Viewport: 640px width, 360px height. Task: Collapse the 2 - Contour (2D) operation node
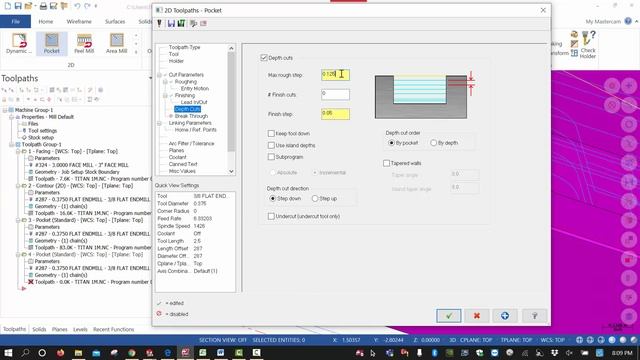[18, 186]
